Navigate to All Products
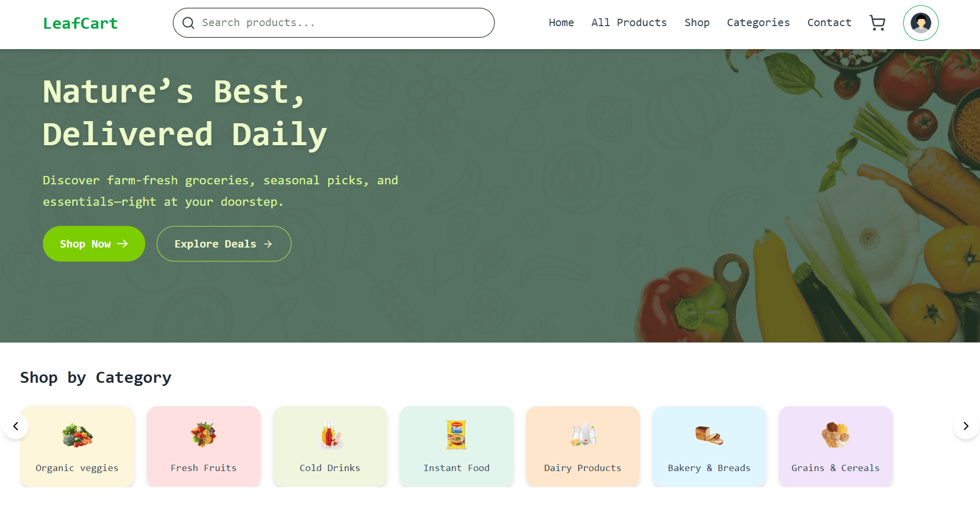 point(629,22)
